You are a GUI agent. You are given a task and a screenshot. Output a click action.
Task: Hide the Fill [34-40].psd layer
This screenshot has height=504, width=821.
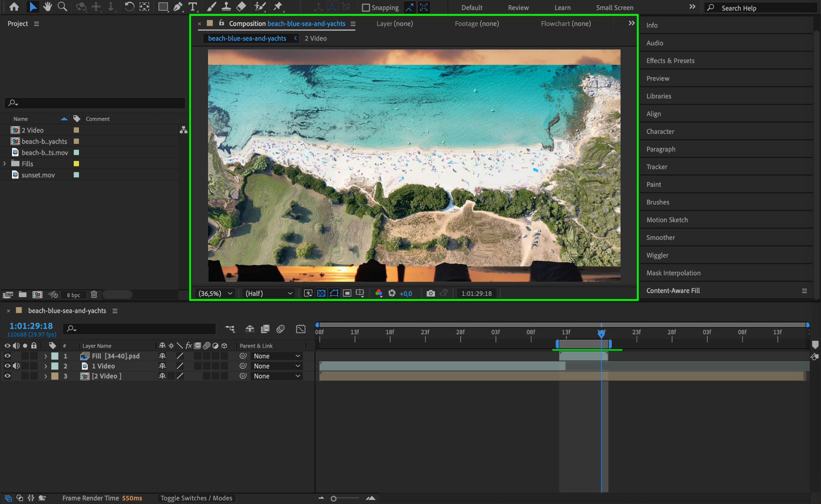coord(7,356)
